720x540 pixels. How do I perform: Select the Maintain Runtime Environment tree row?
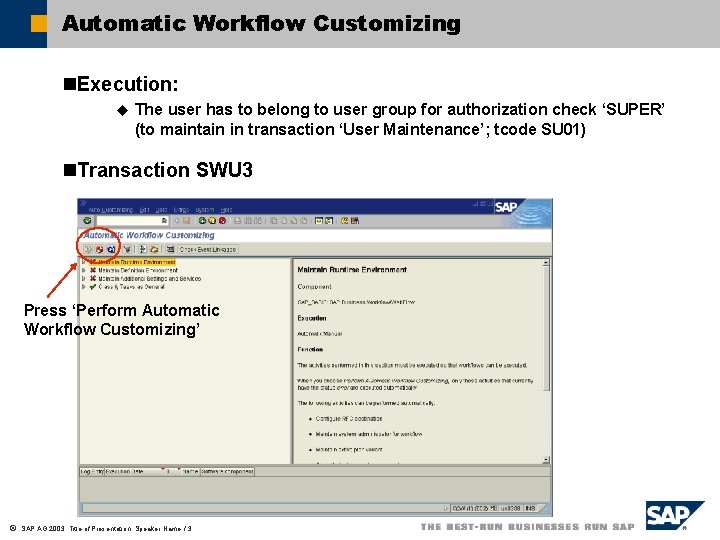pyautogui.click(x=132, y=262)
